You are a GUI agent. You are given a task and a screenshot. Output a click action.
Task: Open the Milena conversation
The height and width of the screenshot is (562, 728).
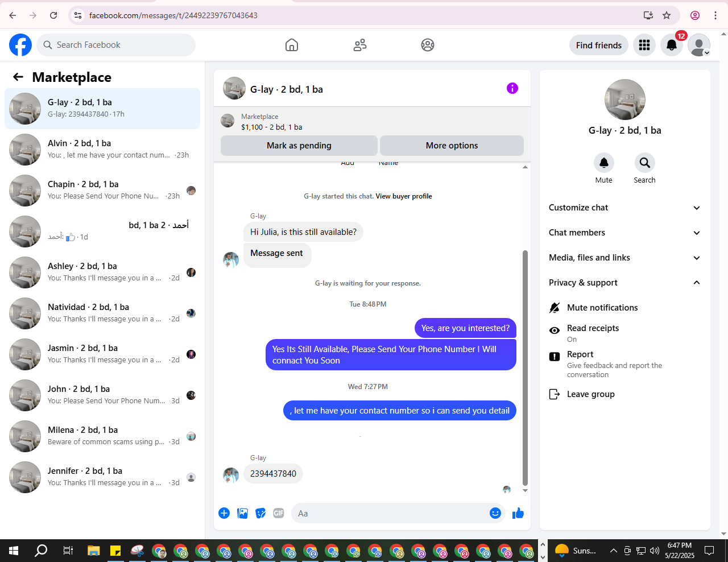click(102, 436)
